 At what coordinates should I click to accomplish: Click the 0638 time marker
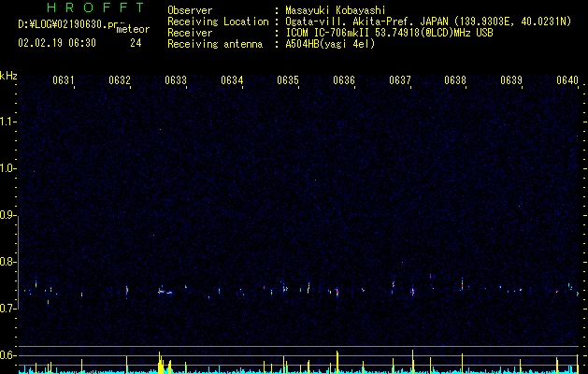455,80
